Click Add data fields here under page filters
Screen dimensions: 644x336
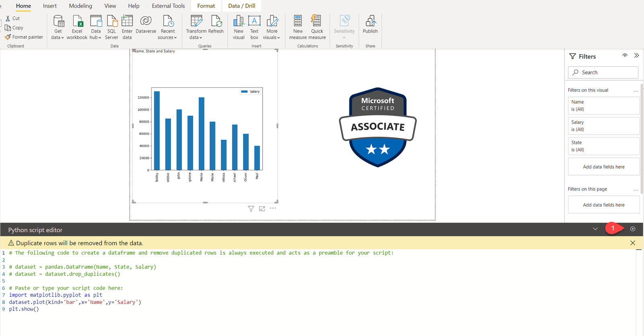tap(604, 205)
